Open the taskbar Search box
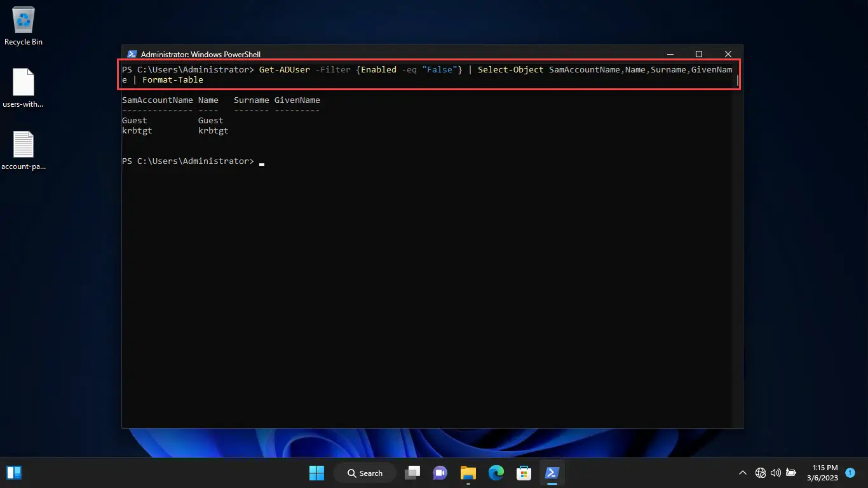This screenshot has height=488, width=868. [365, 473]
